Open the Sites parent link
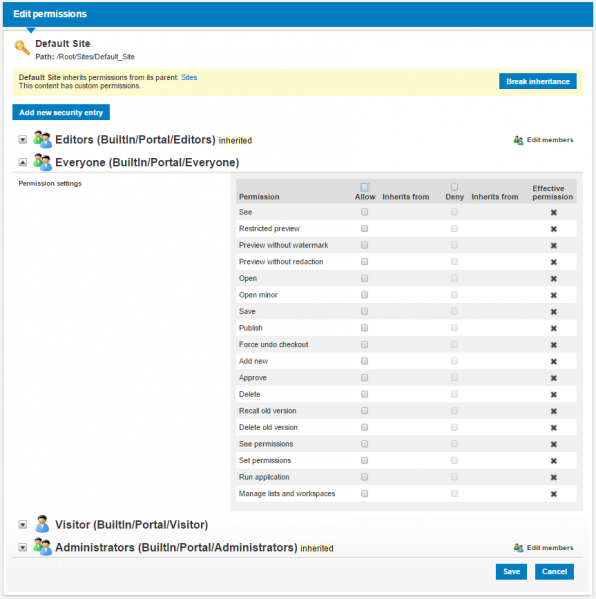This screenshot has width=596, height=599. click(189, 77)
